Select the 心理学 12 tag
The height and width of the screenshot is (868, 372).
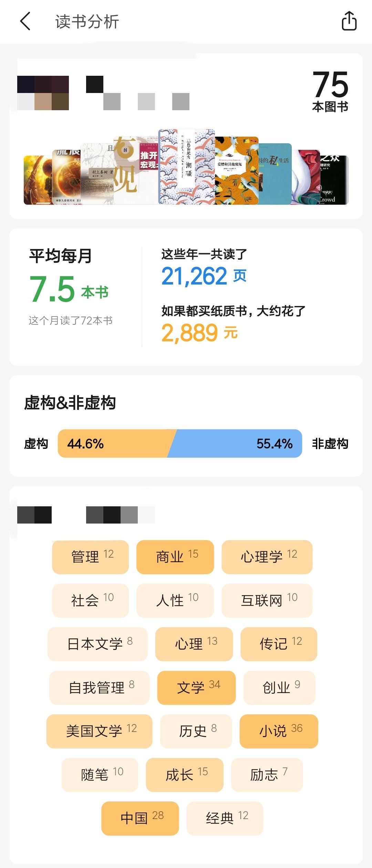point(267,557)
